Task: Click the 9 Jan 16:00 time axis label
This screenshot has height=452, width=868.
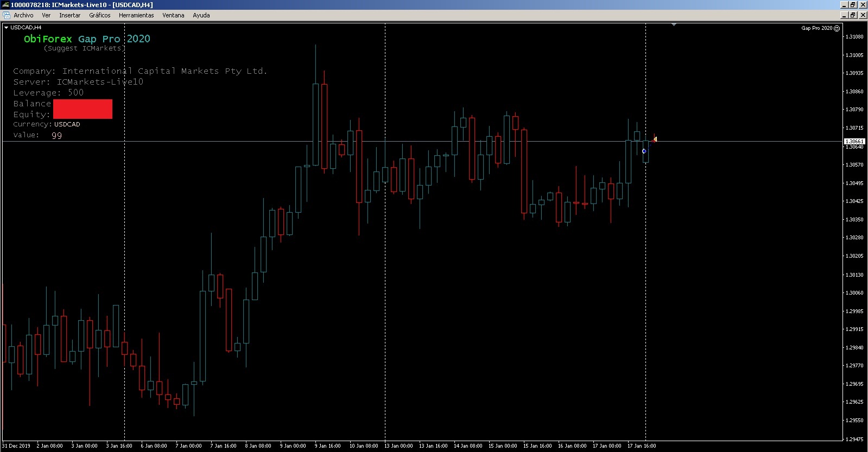Action: click(x=328, y=446)
